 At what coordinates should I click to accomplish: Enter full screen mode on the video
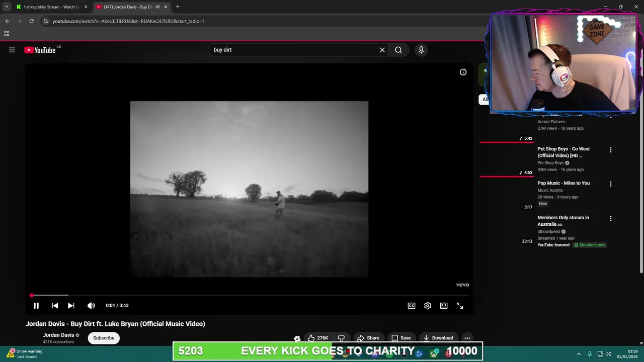[x=460, y=305]
